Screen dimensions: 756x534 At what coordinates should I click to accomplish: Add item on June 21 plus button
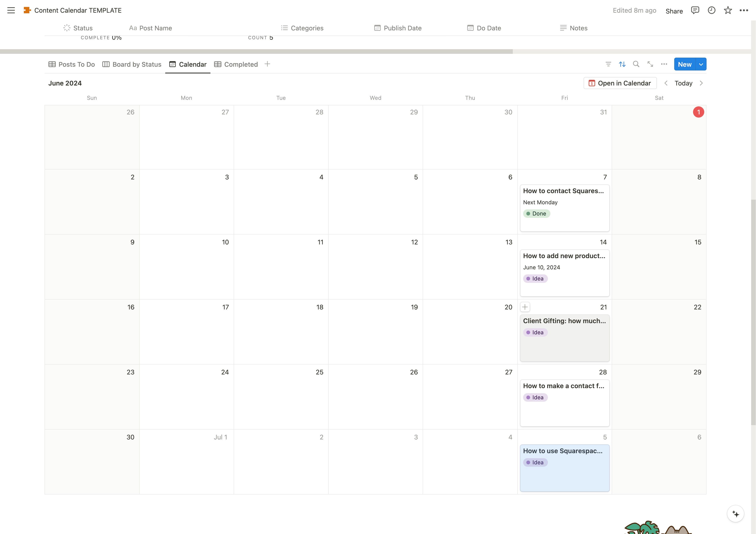525,307
